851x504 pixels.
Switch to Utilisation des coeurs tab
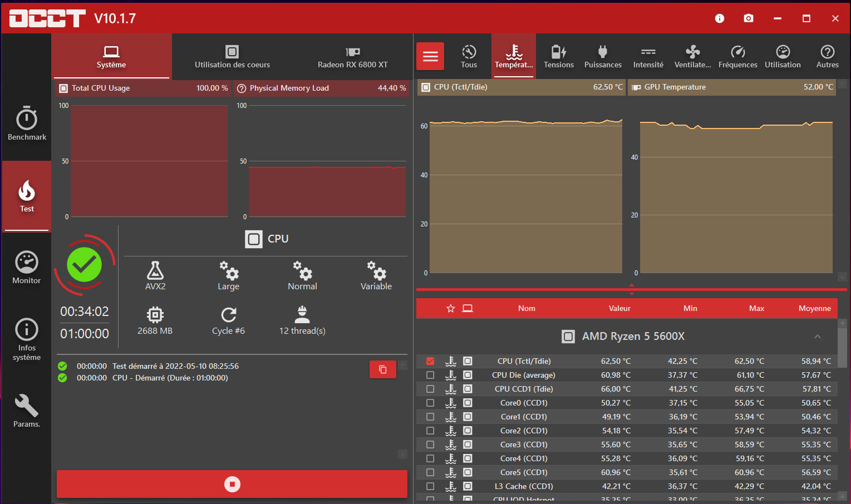(232, 56)
